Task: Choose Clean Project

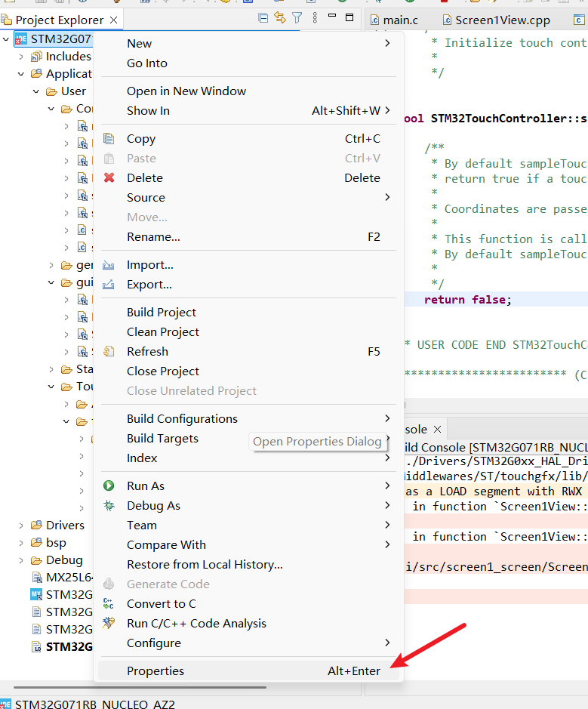Action: coord(248,332)
